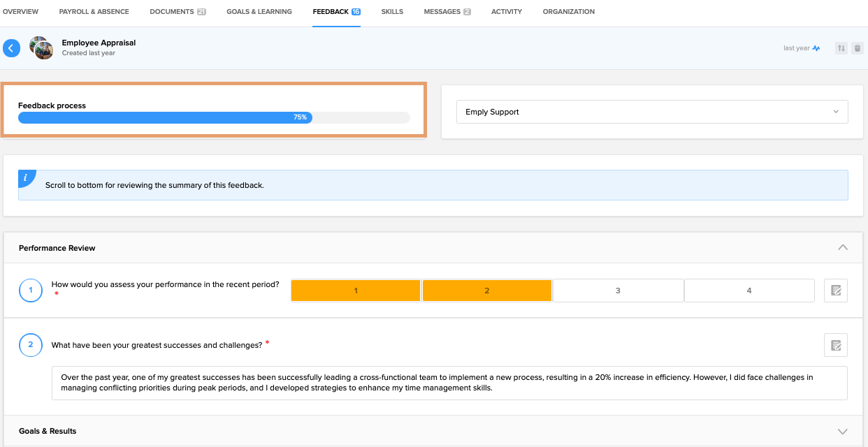Open the Emply Support dropdown
This screenshot has width=868, height=447.
click(651, 112)
